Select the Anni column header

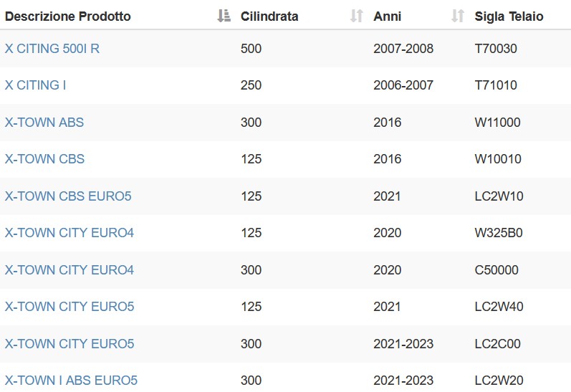(388, 16)
